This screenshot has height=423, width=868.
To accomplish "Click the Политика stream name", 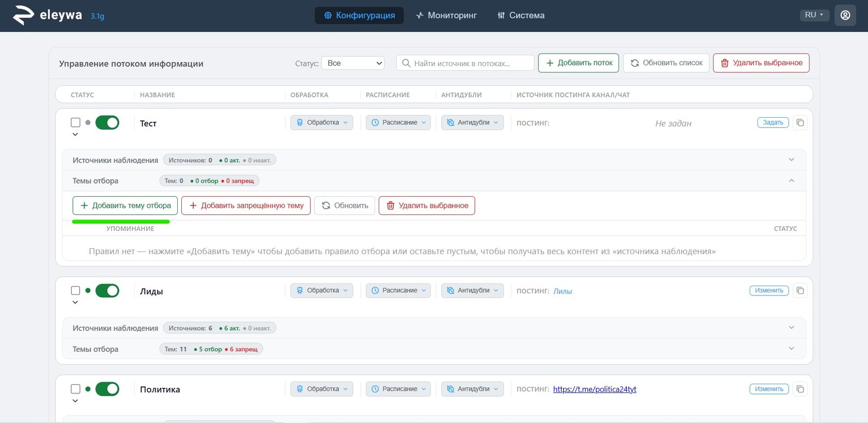I will [x=160, y=389].
